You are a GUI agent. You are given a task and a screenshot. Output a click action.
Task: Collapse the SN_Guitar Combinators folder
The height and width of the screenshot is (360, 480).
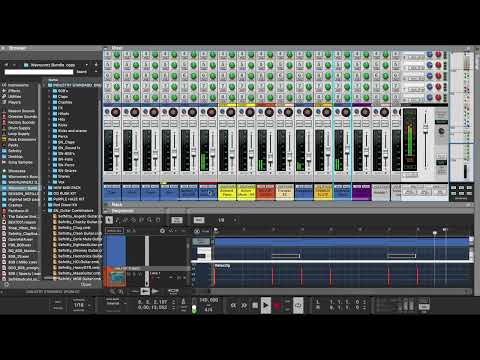point(45,211)
